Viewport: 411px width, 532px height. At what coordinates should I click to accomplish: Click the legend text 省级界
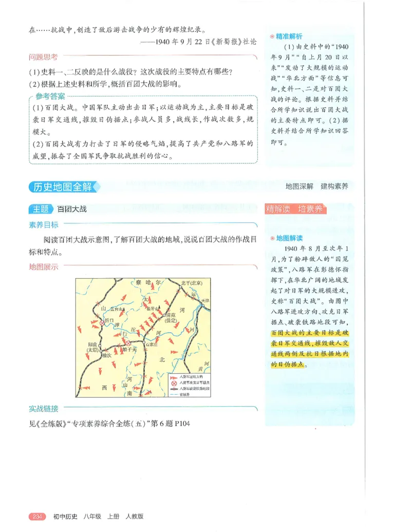point(184,394)
